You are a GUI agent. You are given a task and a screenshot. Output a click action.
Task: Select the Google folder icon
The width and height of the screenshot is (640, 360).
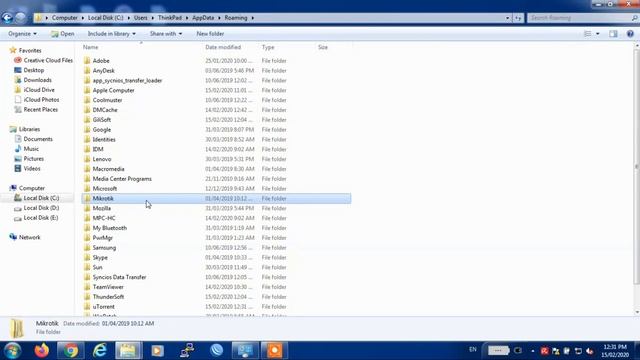click(87, 129)
